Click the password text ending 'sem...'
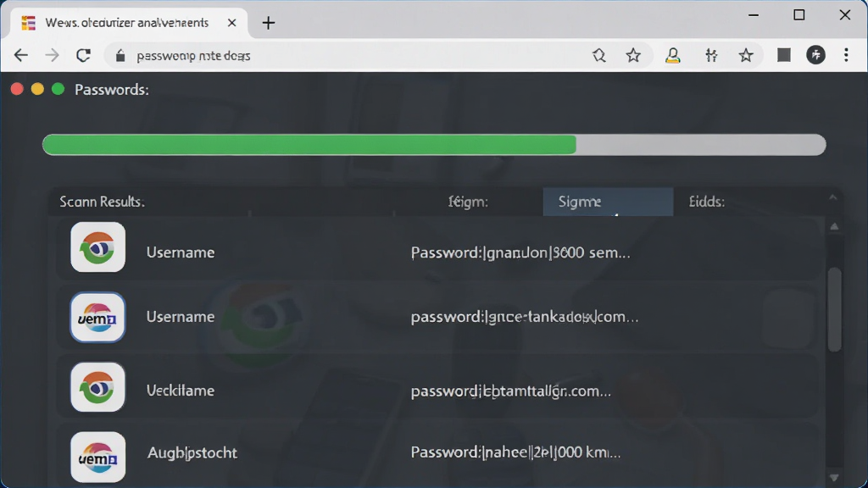The image size is (868, 488). click(520, 252)
